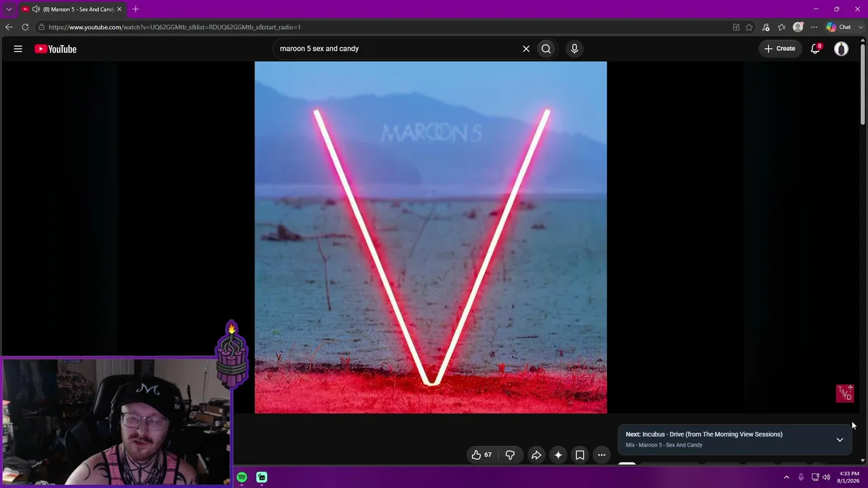Share the video via arrow button
This screenshot has width=868, height=488.
pyautogui.click(x=536, y=455)
